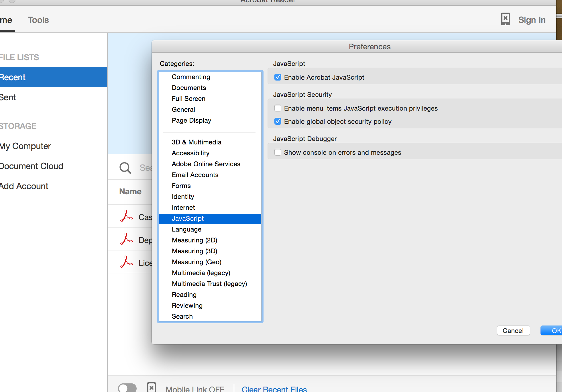The width and height of the screenshot is (562, 392).
Task: Select Adobe Online Services category
Action: point(210,164)
